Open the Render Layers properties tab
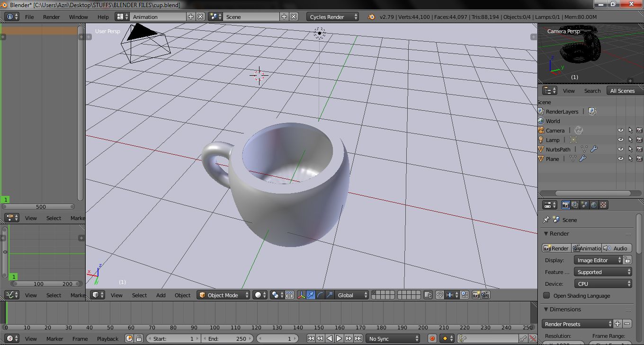 coord(575,205)
